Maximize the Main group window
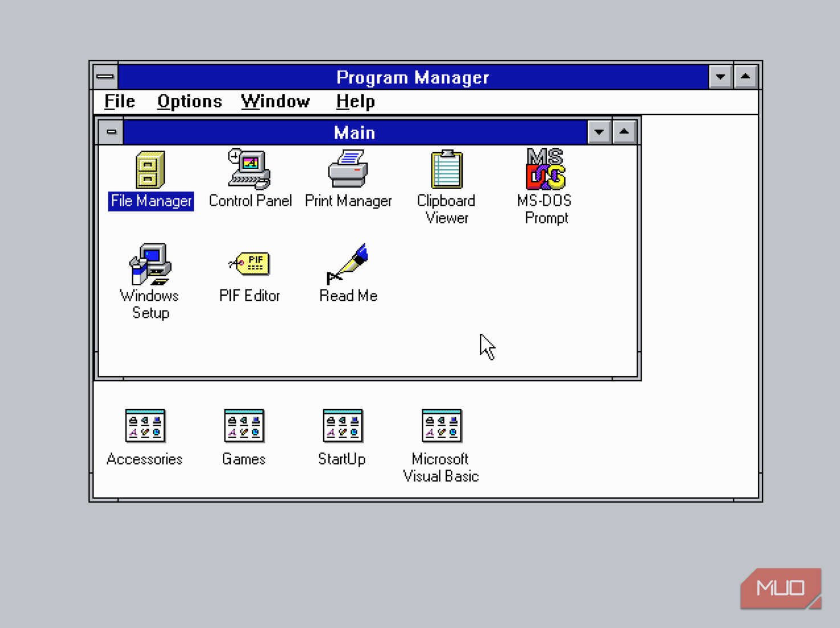Image resolution: width=840 pixels, height=628 pixels. 624,132
